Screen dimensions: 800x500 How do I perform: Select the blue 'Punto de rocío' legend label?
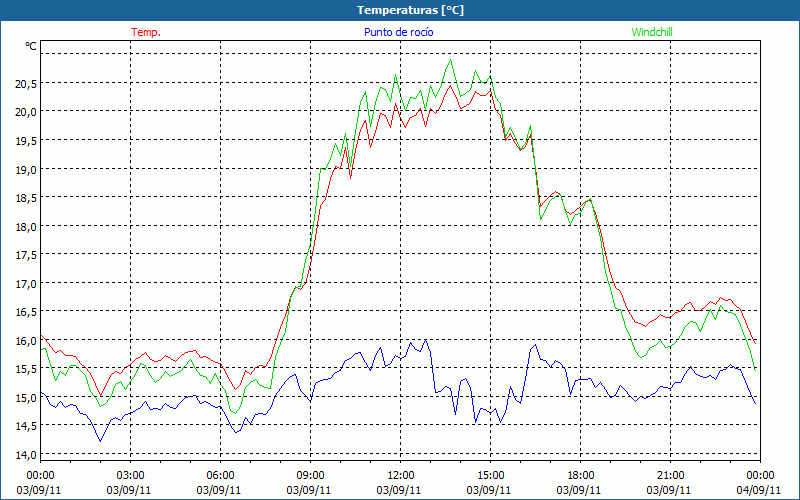[x=398, y=32]
